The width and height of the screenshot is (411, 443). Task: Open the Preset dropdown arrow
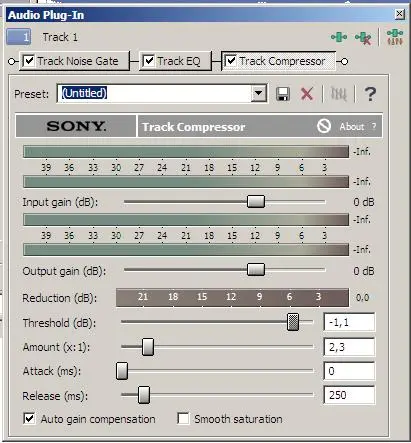(259, 94)
